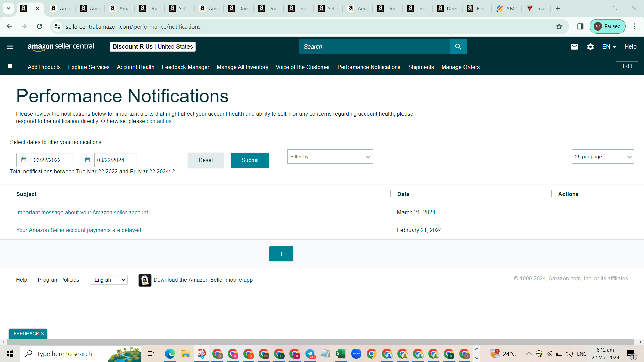Open 'Your Amazon Seller account payments are delayed'
Viewport: 644px width, 362px height.
(78, 230)
